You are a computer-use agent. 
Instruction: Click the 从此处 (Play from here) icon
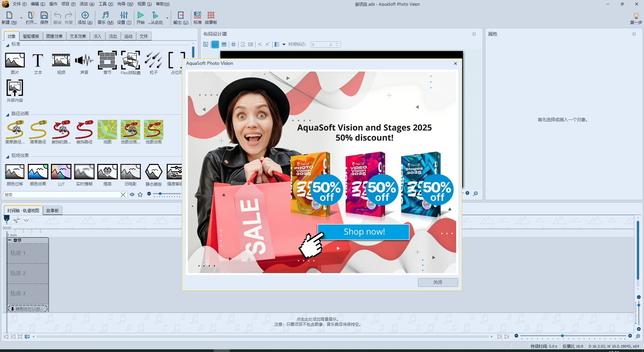155,15
